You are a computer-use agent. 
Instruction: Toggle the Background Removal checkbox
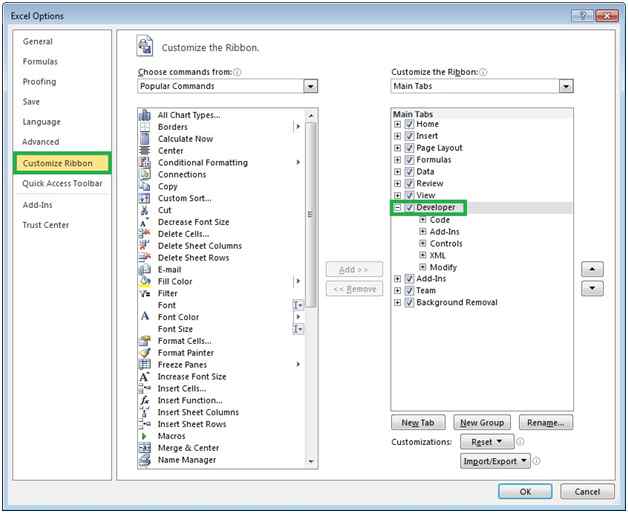[409, 303]
